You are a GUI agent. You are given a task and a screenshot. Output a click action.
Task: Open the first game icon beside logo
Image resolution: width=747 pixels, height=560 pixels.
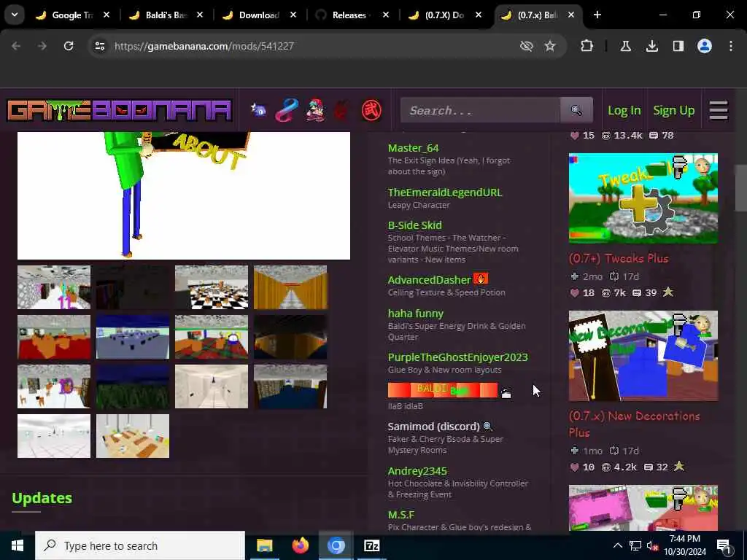click(259, 111)
